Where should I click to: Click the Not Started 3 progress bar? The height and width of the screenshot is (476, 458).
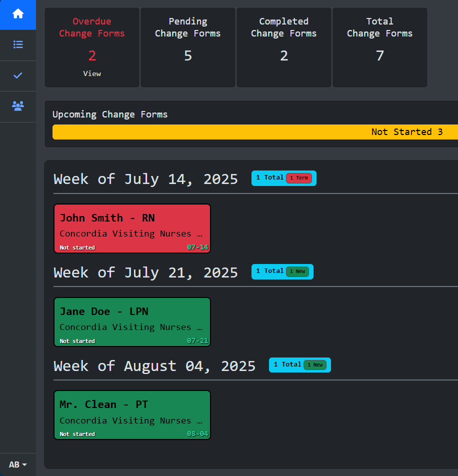click(255, 132)
